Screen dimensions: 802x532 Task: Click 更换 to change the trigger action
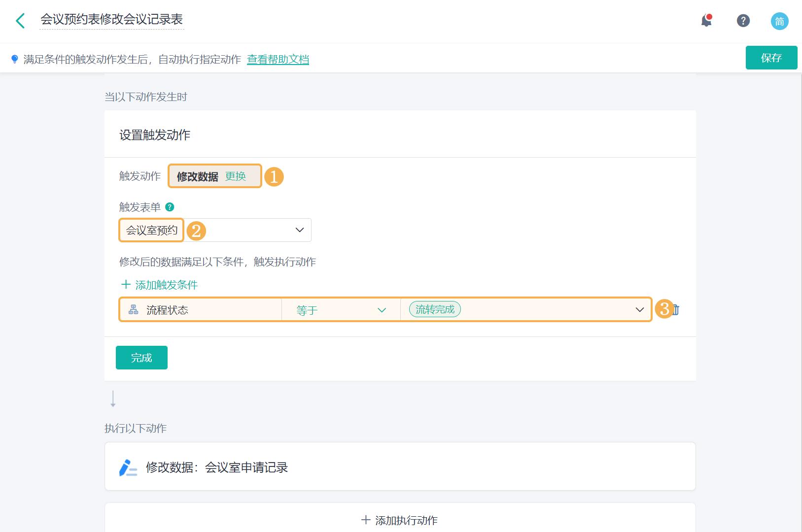click(x=236, y=177)
